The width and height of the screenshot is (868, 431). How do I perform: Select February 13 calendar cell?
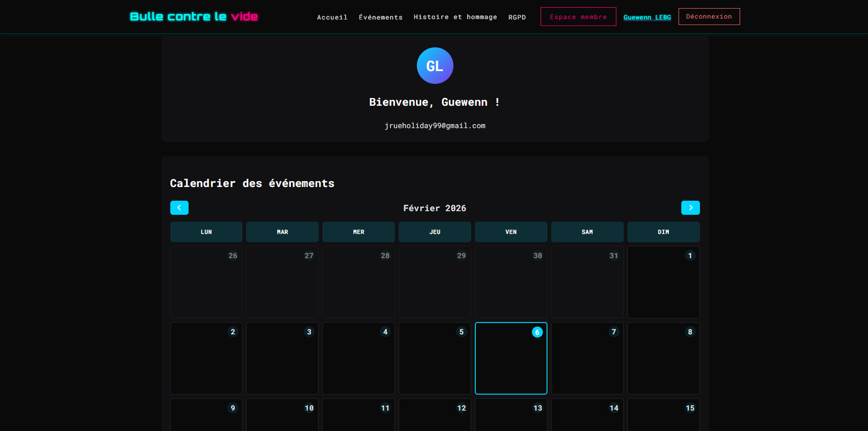[x=510, y=415]
